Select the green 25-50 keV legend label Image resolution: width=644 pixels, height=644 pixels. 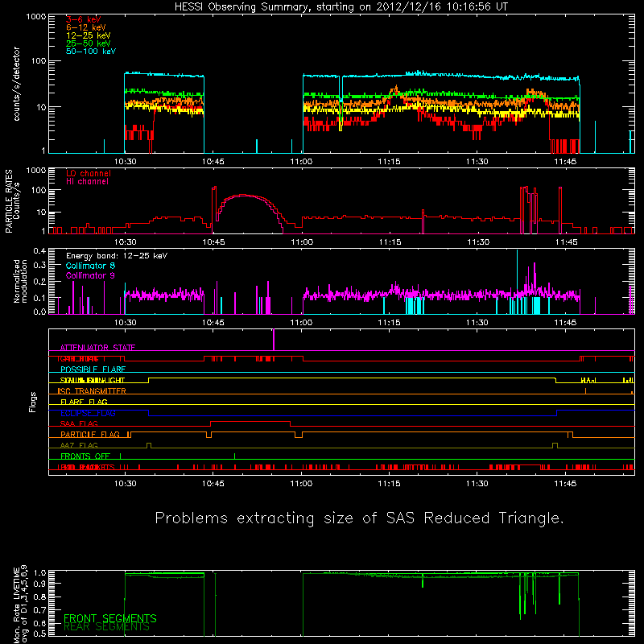(89, 43)
